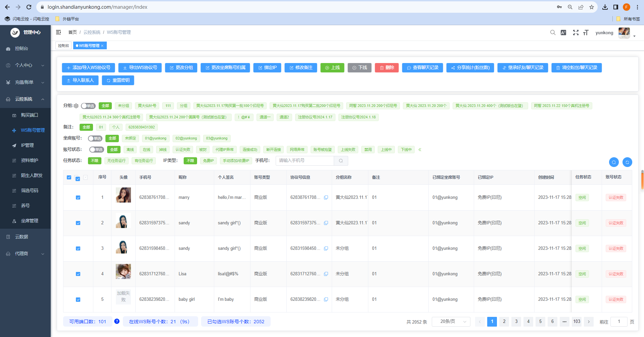Toggle 单选 switch for 分组 filter
This screenshot has height=337, width=644.
pos(88,106)
